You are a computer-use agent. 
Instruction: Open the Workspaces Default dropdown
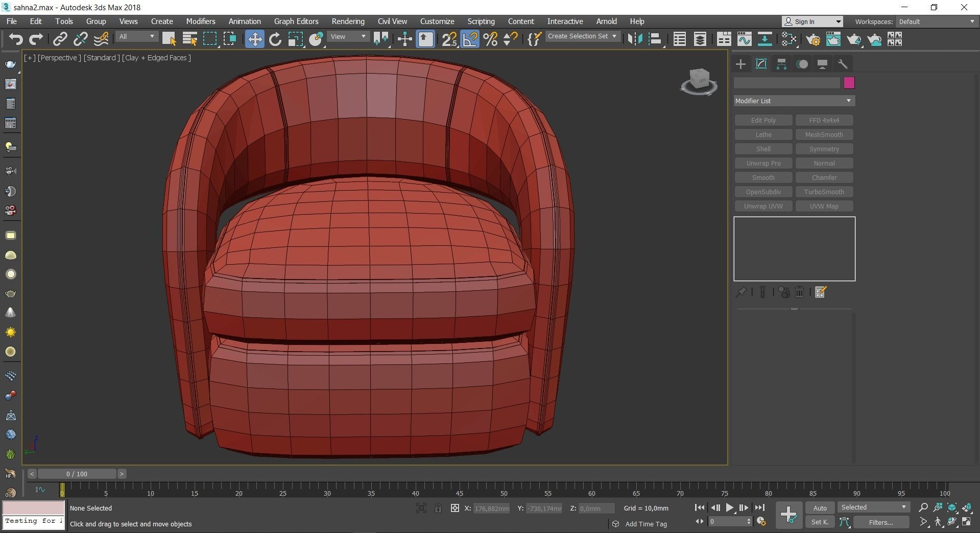pos(937,21)
